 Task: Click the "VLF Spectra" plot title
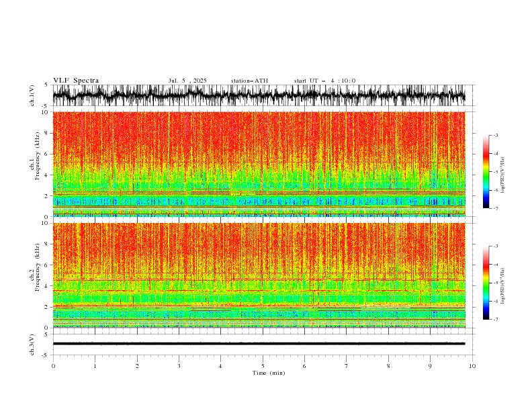coord(76,81)
